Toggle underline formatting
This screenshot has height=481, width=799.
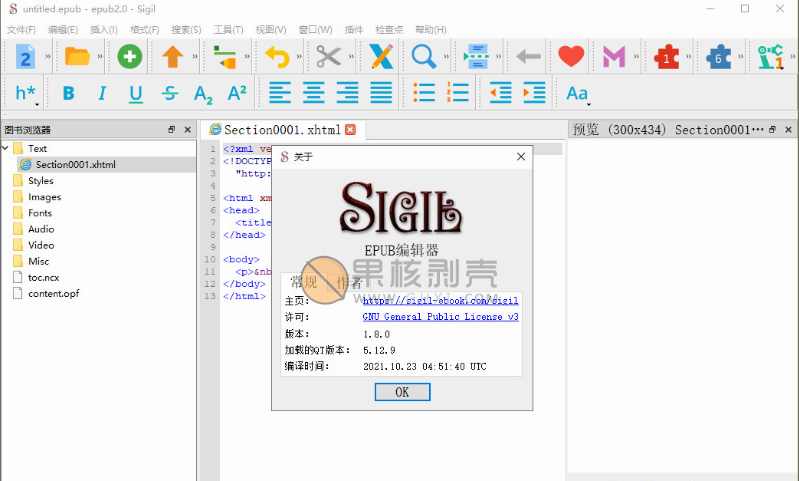click(x=136, y=94)
